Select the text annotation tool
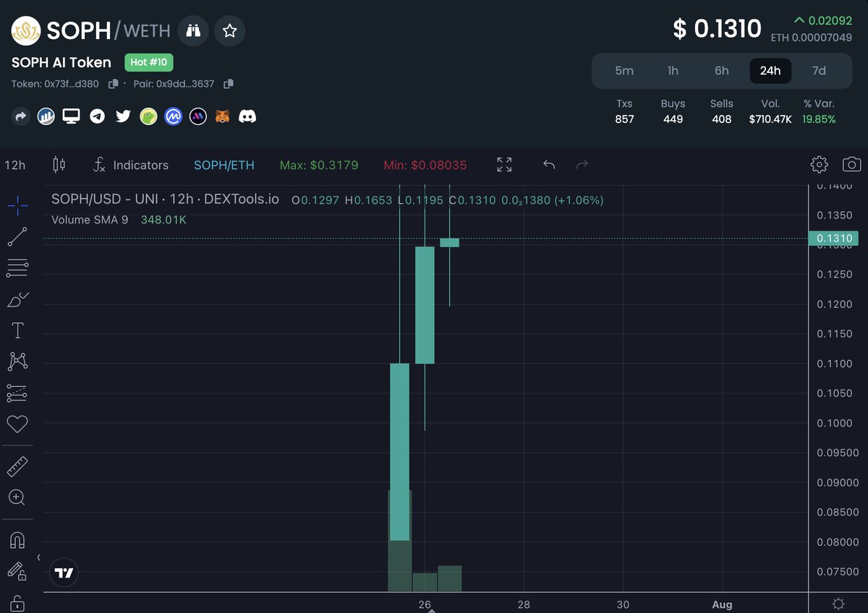 click(x=17, y=330)
